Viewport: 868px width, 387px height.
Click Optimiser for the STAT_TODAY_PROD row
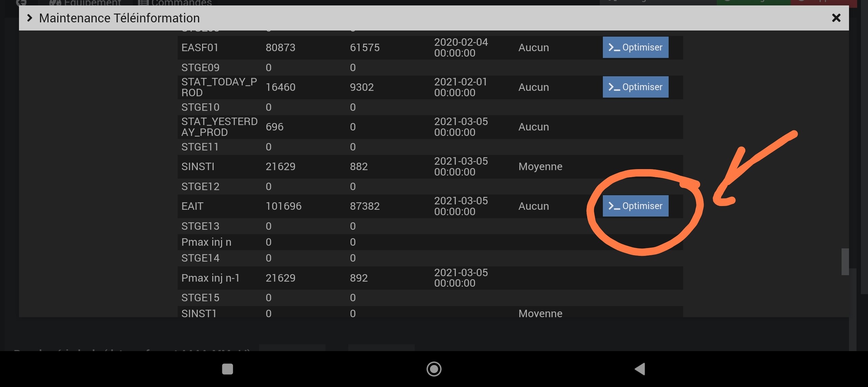[635, 87]
